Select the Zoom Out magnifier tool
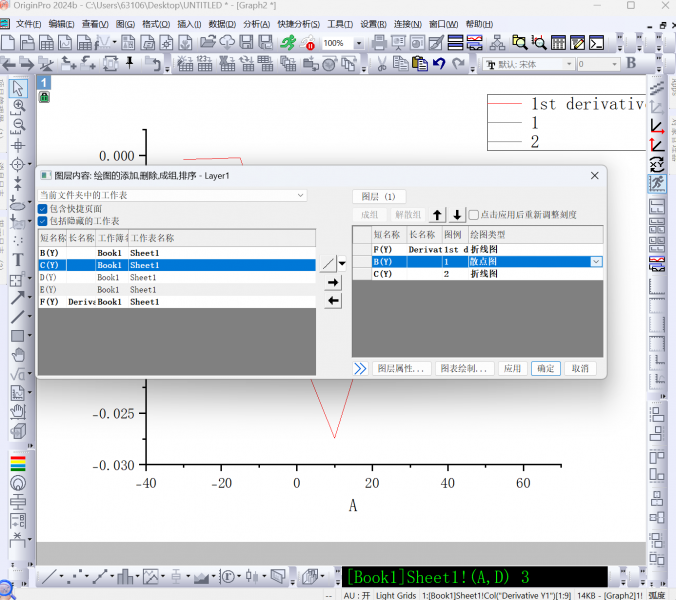This screenshot has width=676, height=600. tap(18, 125)
